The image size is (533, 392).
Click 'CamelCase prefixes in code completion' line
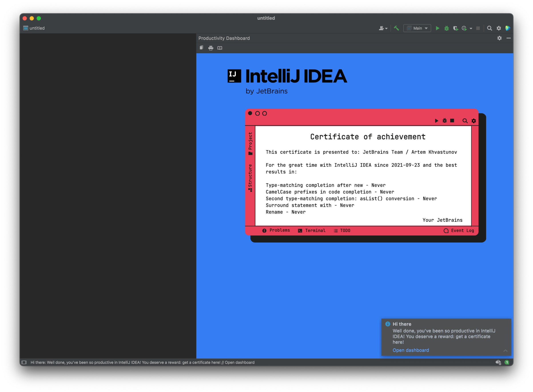pos(330,192)
